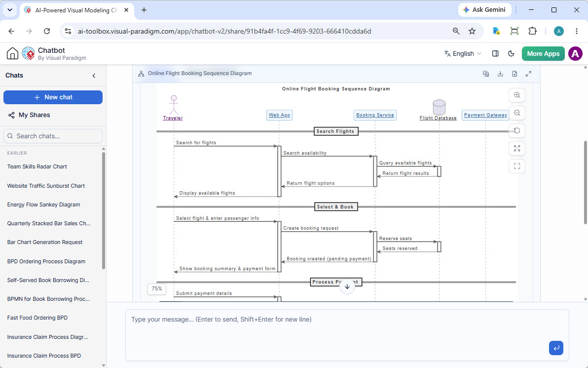Image resolution: width=588 pixels, height=368 pixels.
Task: Click the message input box
Action: (x=347, y=335)
